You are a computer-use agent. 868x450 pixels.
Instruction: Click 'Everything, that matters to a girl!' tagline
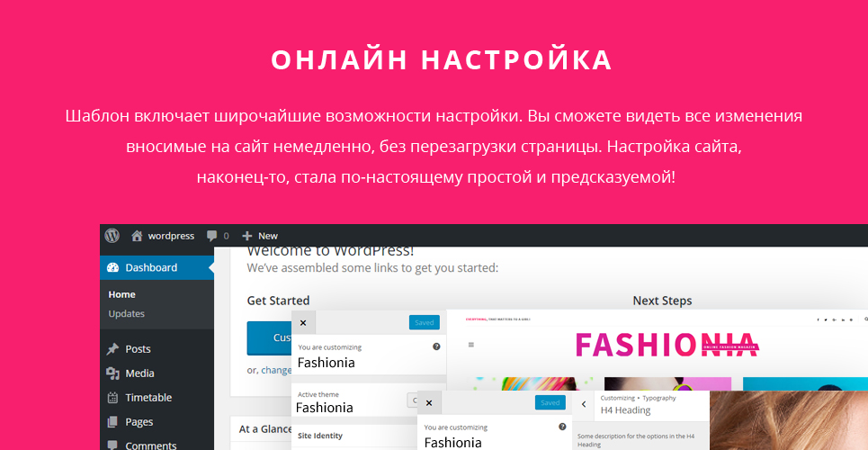(497, 319)
